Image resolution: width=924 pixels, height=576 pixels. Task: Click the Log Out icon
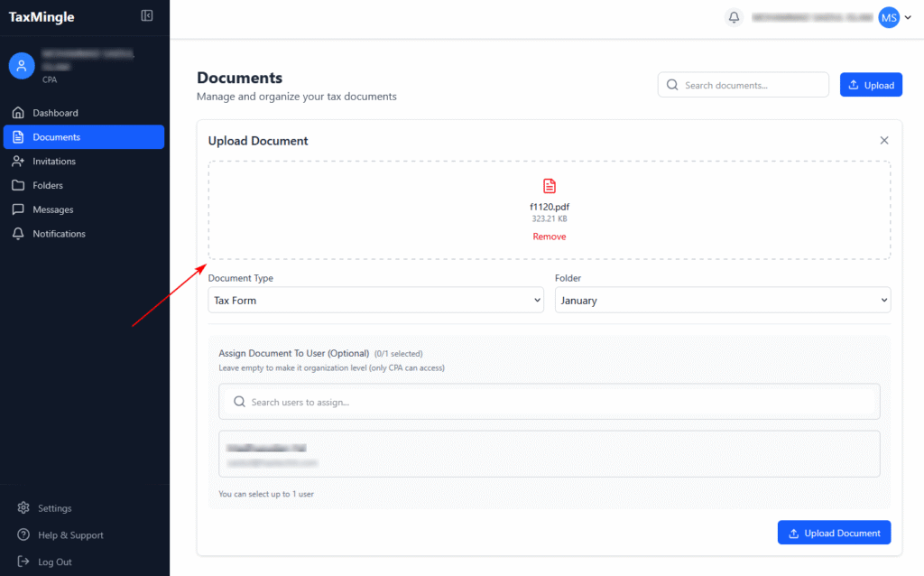click(23, 562)
